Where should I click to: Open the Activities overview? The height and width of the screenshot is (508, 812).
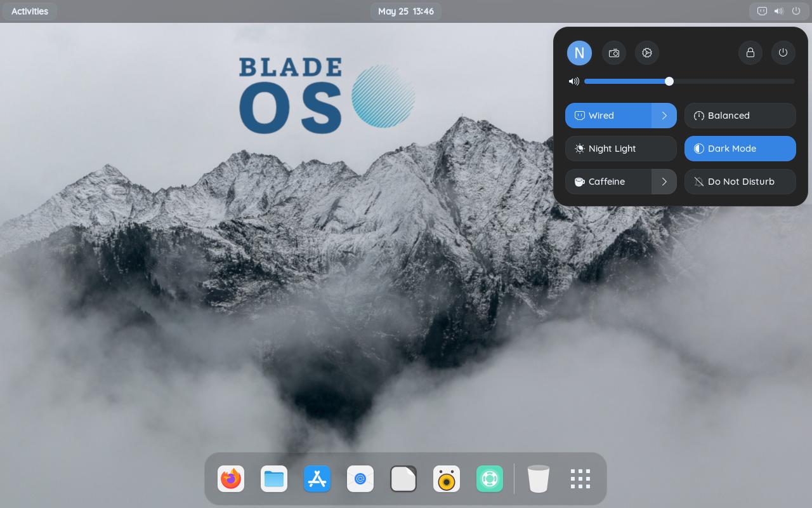30,11
